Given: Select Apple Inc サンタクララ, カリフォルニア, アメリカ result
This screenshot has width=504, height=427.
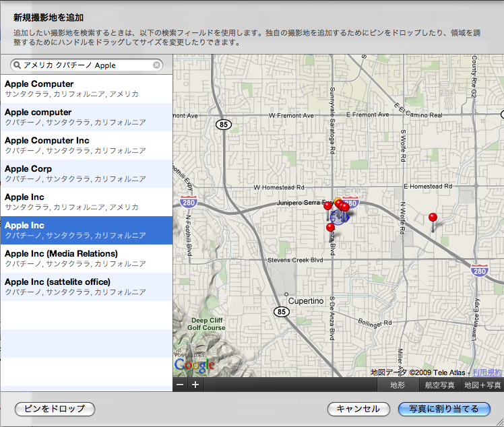Looking at the screenshot, I should coord(86,202).
